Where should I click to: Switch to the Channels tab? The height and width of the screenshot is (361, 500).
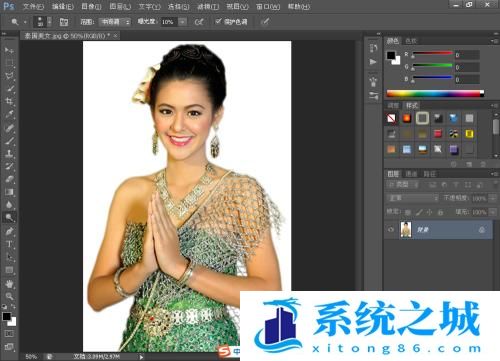click(411, 174)
